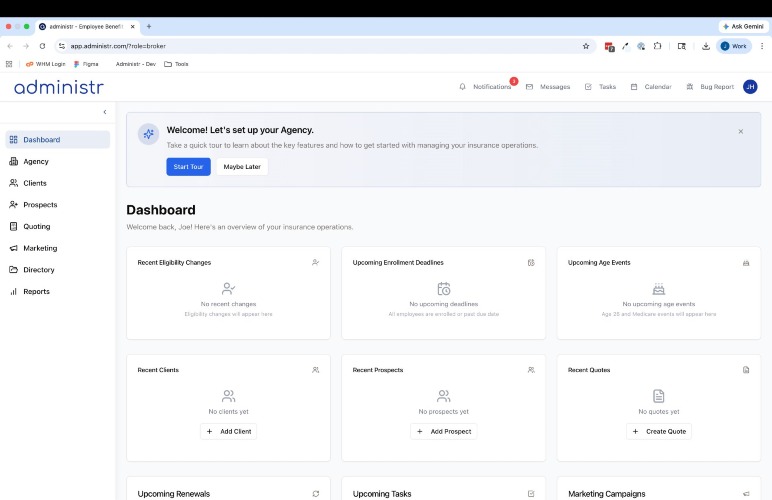Open Reports in the sidebar
The image size is (772, 500).
[x=58, y=291]
